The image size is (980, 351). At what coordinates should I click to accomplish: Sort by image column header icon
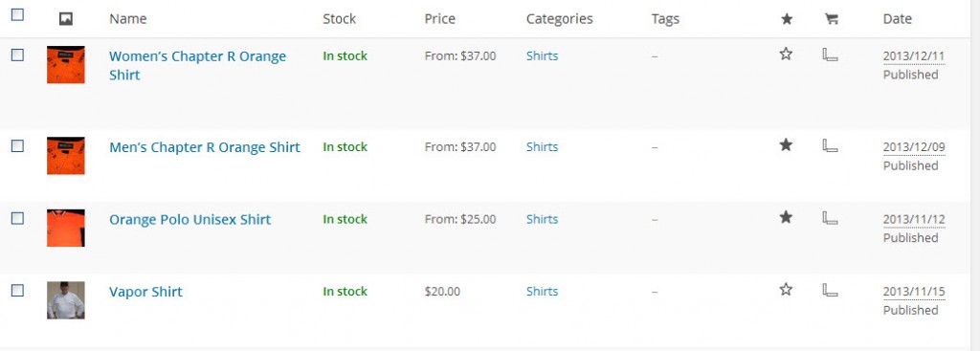(66, 19)
